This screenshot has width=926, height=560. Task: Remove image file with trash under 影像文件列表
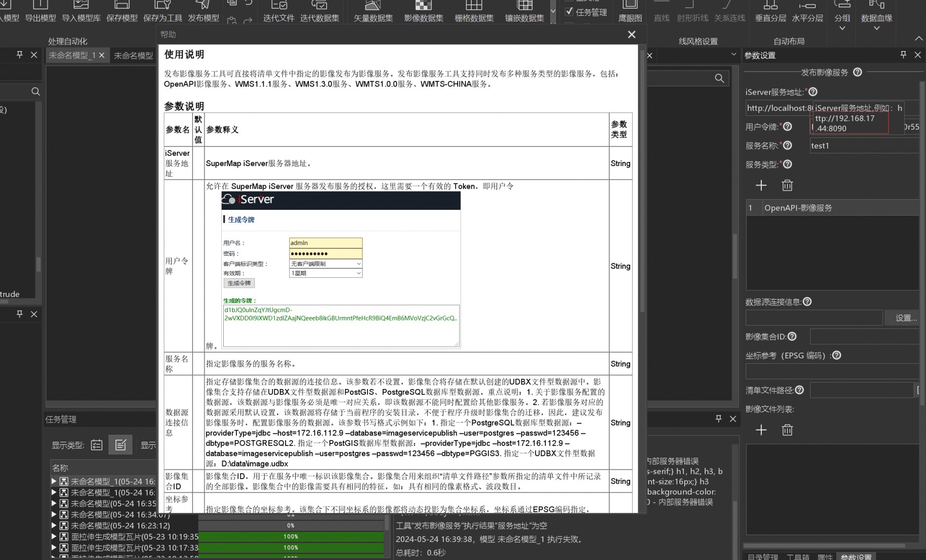(787, 429)
